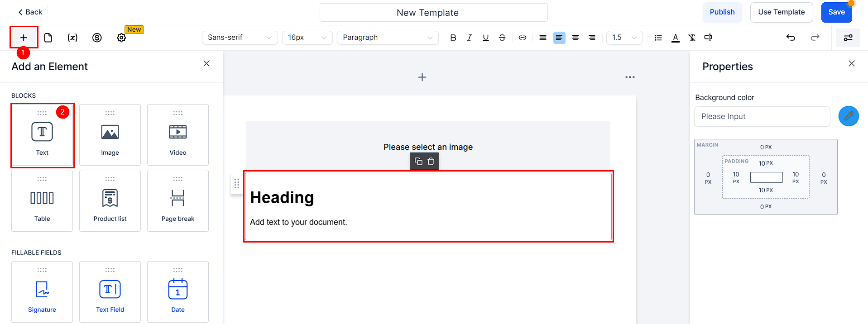Screen dimensions: 868x324
Task: Click the plus Add Element icon
Action: tap(24, 38)
